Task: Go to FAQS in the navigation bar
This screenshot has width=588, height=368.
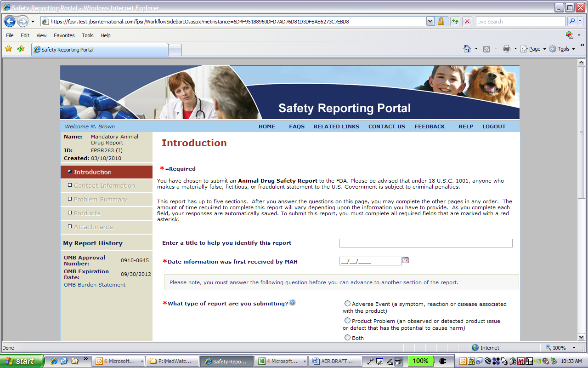Action: tap(297, 126)
